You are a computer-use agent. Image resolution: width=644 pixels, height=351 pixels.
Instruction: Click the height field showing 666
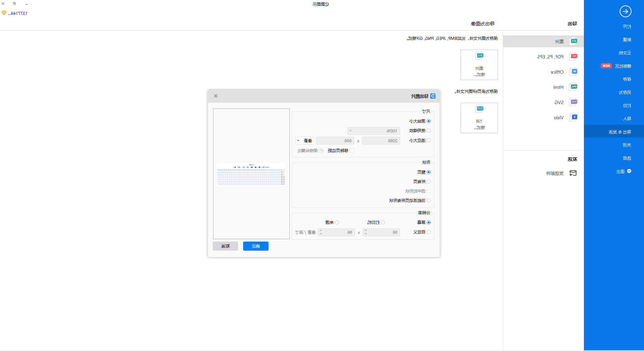pyautogui.click(x=335, y=141)
